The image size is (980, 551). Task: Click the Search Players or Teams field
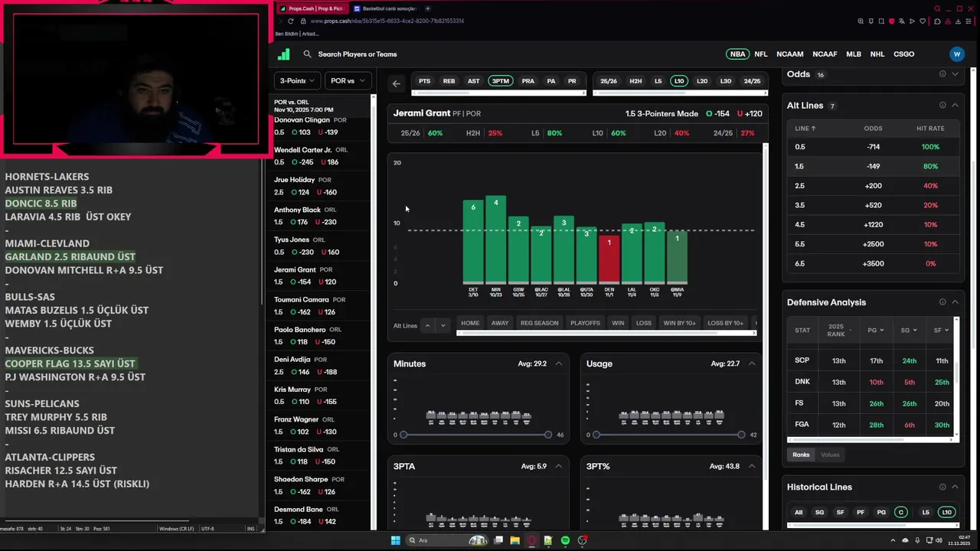pos(358,54)
